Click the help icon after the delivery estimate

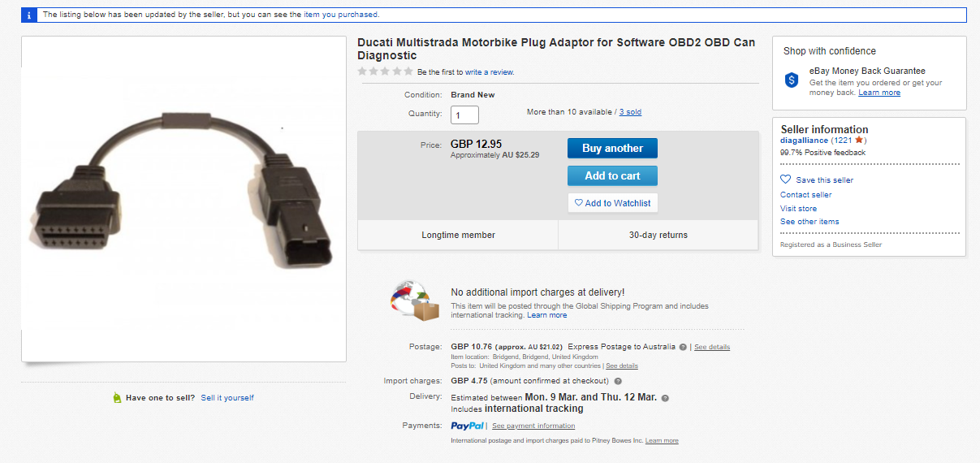coord(665,398)
